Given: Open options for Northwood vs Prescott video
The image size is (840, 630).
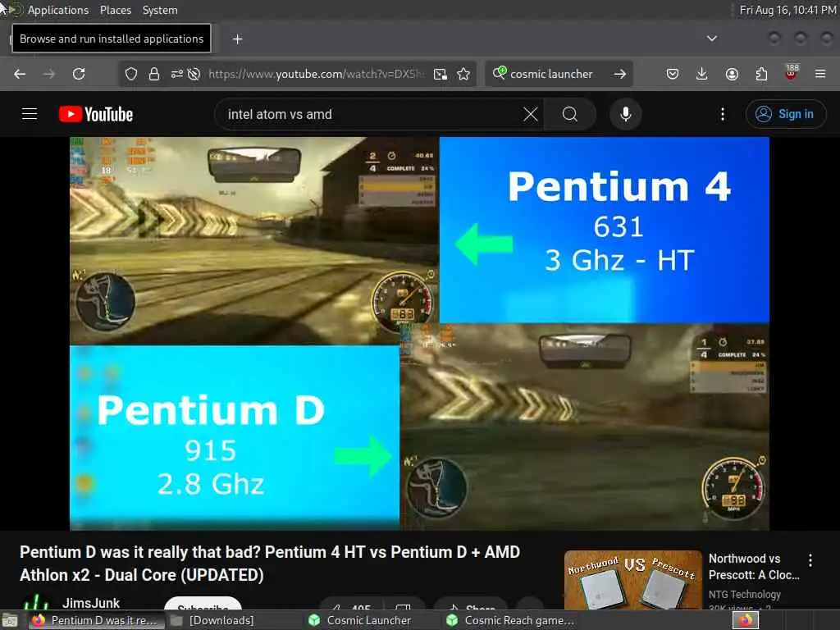Looking at the screenshot, I should (810, 560).
